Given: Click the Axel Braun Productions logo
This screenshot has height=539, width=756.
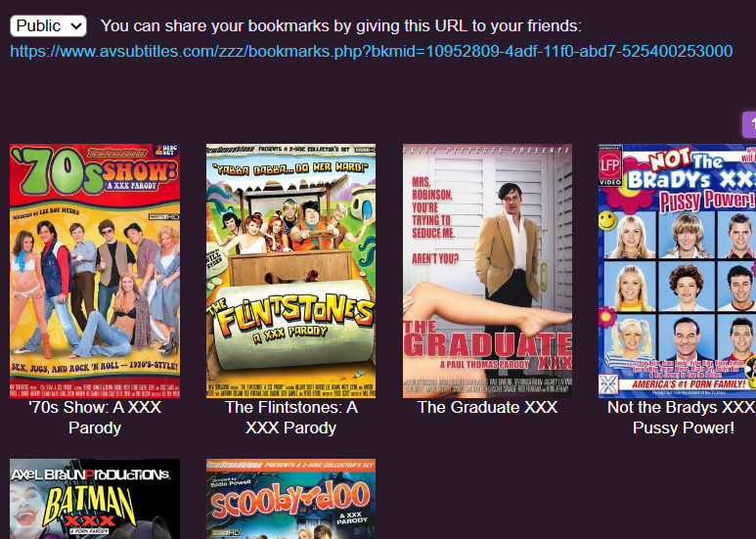Looking at the screenshot, I should pos(91,474).
